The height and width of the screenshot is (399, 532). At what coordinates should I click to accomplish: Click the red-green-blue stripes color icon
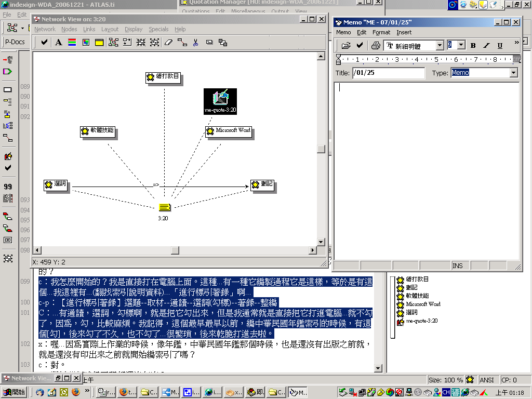(72, 42)
